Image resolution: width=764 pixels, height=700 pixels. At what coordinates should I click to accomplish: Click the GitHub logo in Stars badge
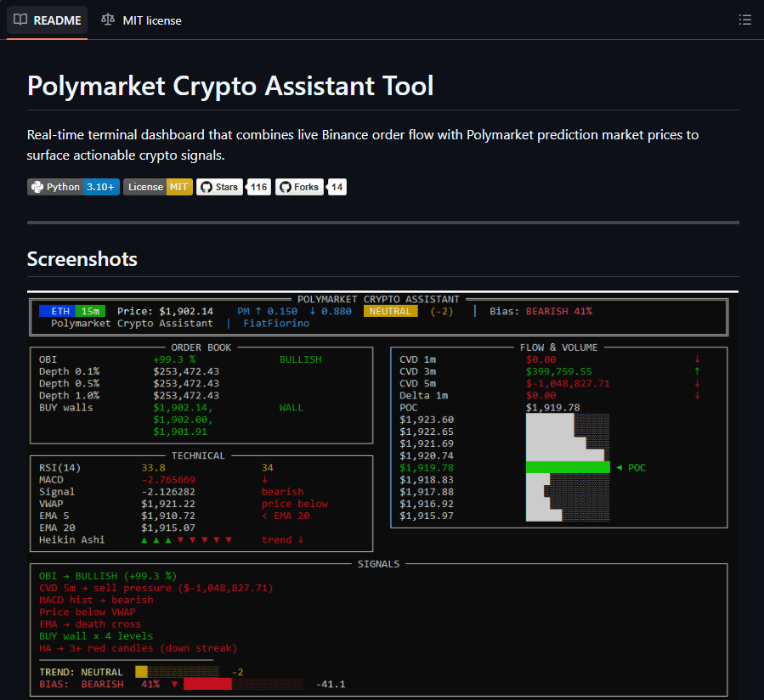[207, 187]
